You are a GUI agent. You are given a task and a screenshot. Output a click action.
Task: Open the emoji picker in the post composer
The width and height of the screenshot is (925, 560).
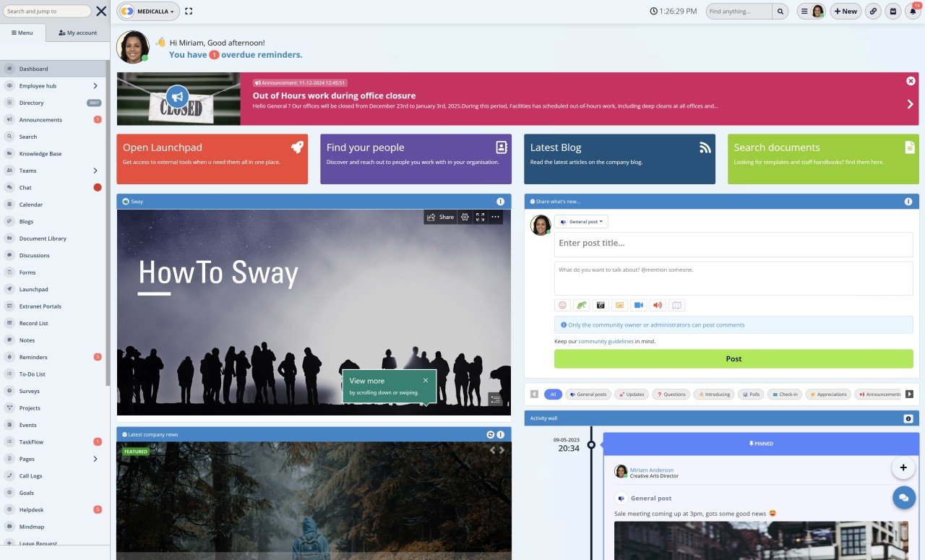(562, 305)
